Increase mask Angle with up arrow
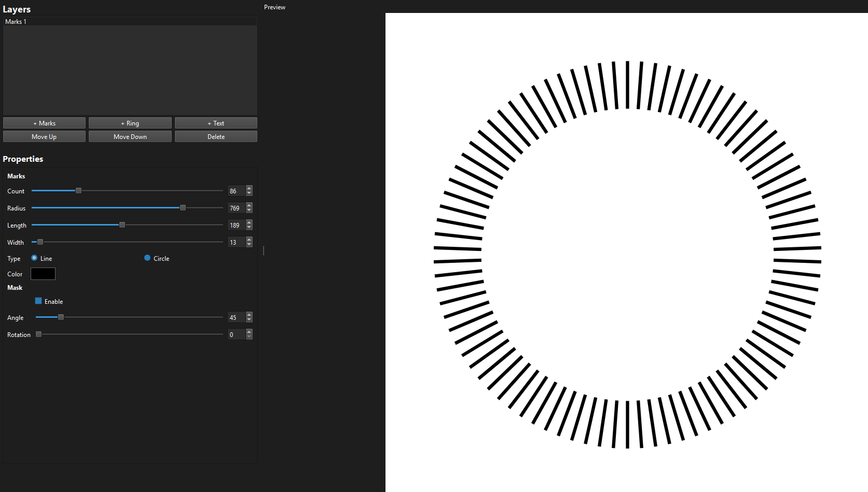Screen dimensions: 868x492 click(249, 315)
